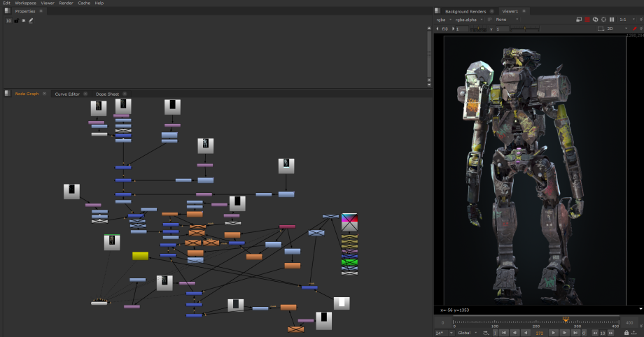Screen dimensions: 644x337
Task: Switch to the Background Renders tab
Action: (x=465, y=11)
